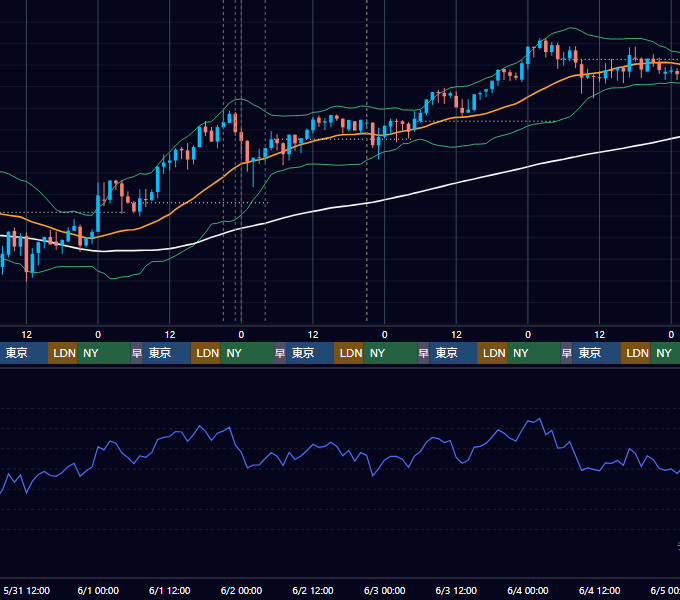Click the 6/2 00:00 date label
680x600 pixels.
[241, 590]
